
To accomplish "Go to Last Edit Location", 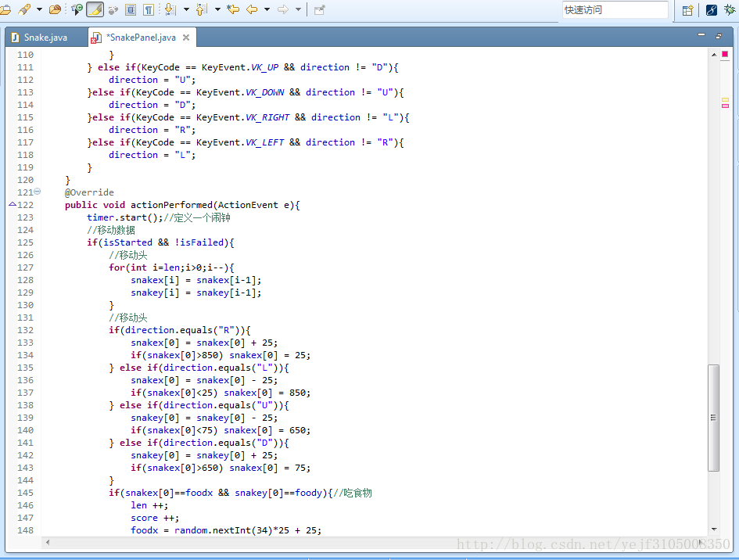I will click(x=233, y=9).
